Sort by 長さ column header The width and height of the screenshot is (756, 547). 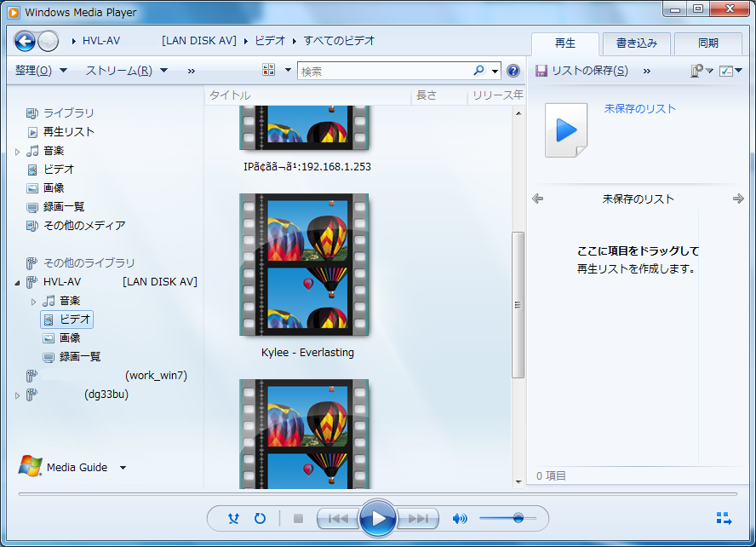438,95
